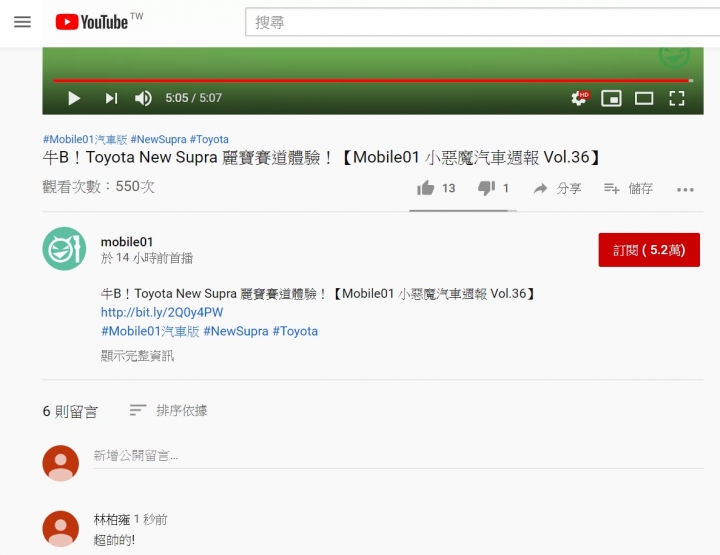Image resolution: width=720 pixels, height=555 pixels.
Task: Seek on the red video progress bar
Action: pyautogui.click(x=373, y=80)
